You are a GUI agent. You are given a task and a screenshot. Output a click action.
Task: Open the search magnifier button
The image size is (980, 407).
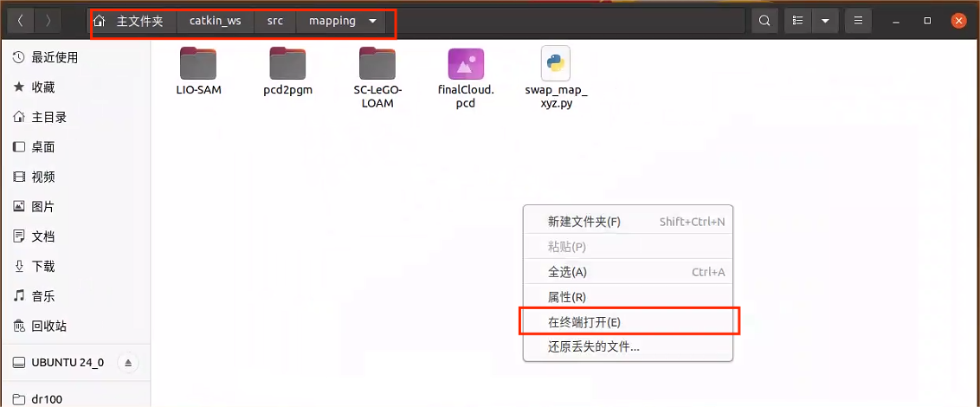click(764, 21)
